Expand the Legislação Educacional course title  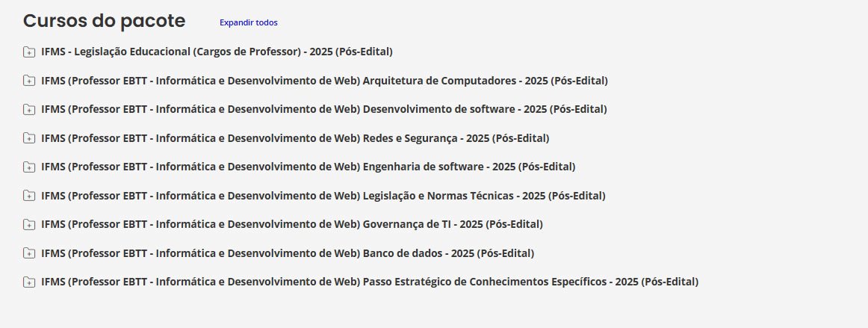[217, 52]
